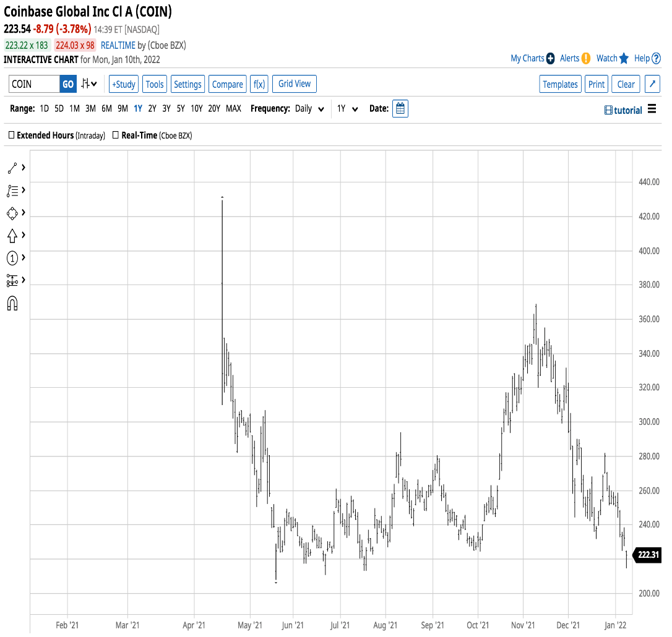
Task: Select the 3Y range
Action: click(166, 108)
